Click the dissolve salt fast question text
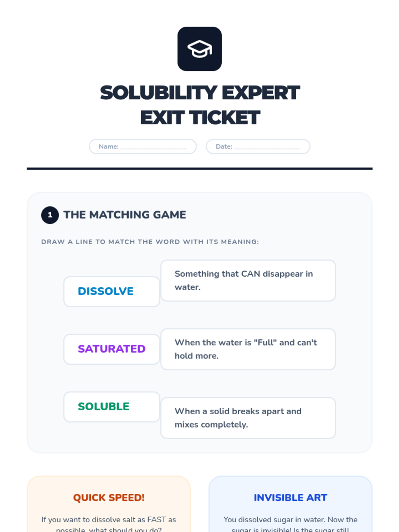399x532 pixels. coord(109,524)
